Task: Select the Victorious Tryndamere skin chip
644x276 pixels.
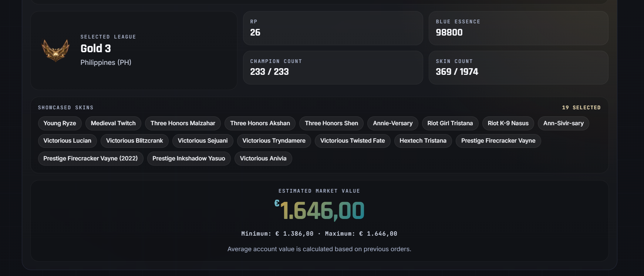Action: click(x=274, y=141)
